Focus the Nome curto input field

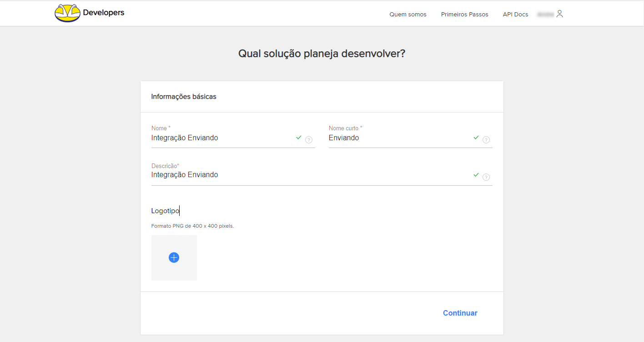pos(400,138)
